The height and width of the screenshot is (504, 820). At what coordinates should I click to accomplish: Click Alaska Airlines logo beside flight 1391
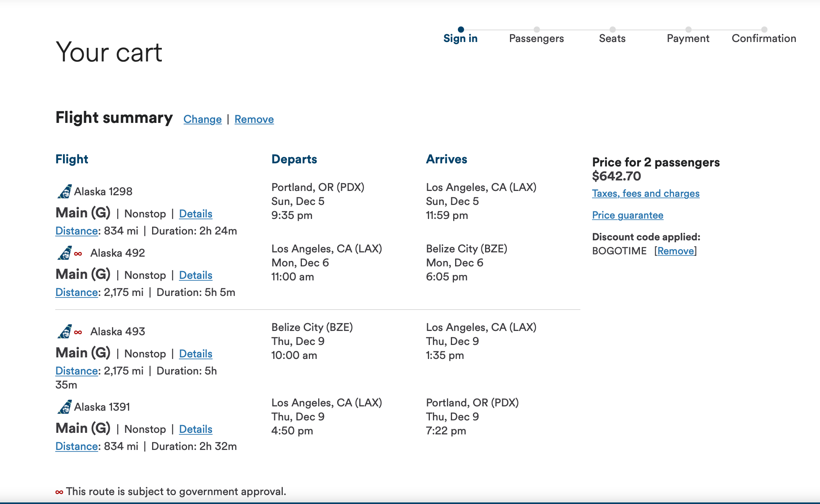pos(65,407)
